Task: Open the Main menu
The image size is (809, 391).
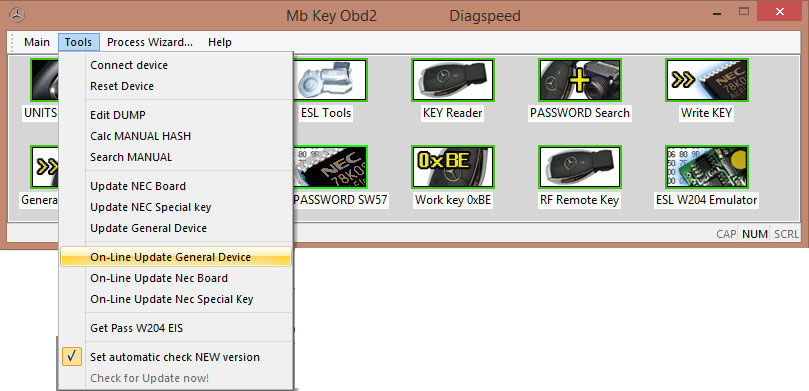Action: pos(37,42)
